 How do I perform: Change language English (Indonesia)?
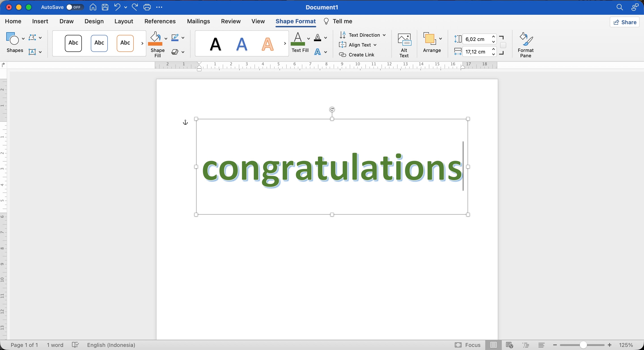(111, 345)
